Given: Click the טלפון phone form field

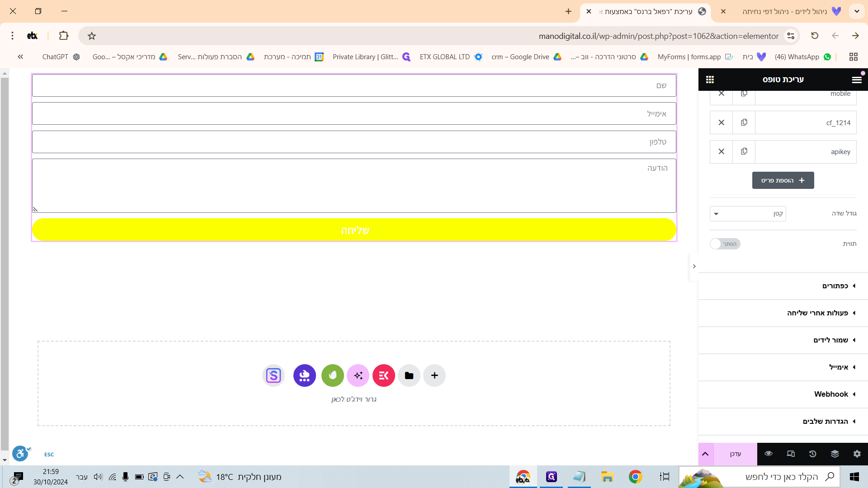Looking at the screenshot, I should tap(354, 142).
